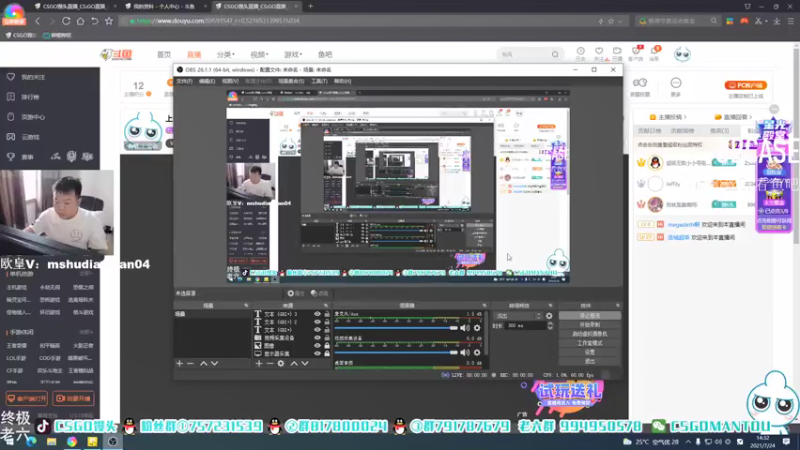Viewport: 800px width, 450px height.
Task: Add a new scene with plus icon
Action: coord(179,363)
